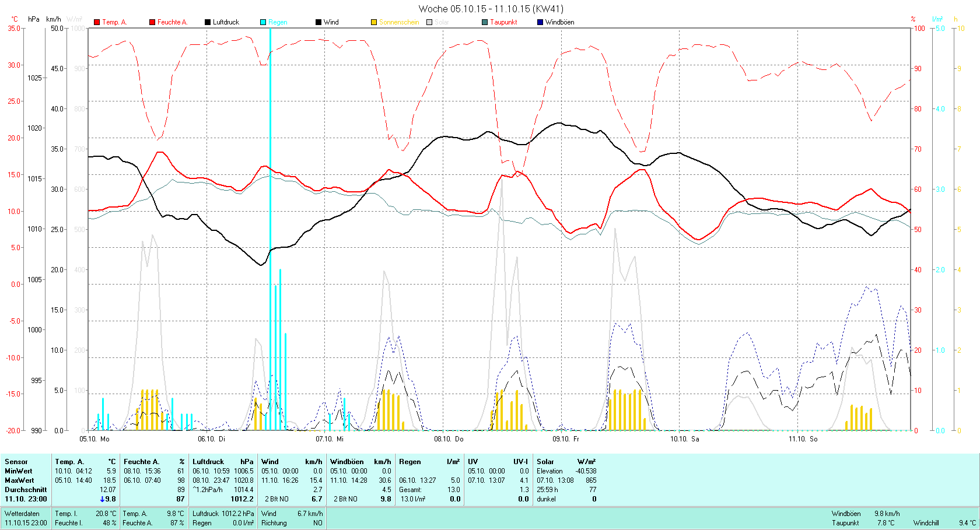This screenshot has width=980, height=530.
Task: Click the 'Temp. I.' indoor temperature label
Action: tap(66, 513)
